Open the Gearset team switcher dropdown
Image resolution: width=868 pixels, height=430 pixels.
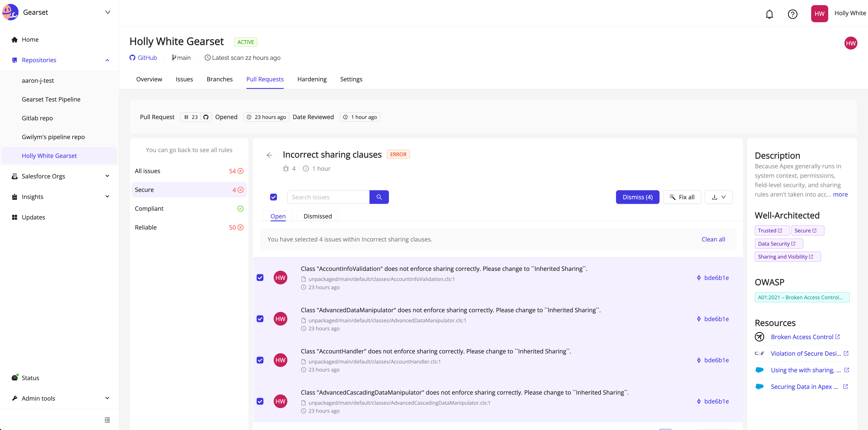pos(108,12)
